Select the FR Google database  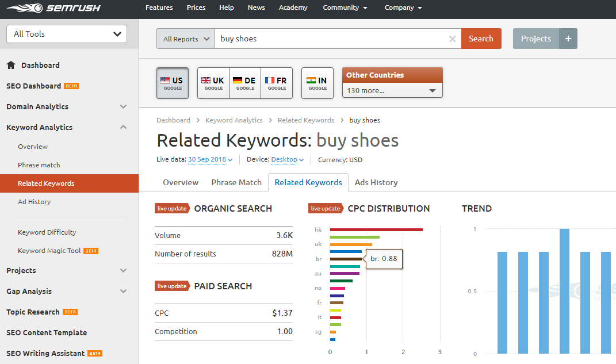click(277, 83)
